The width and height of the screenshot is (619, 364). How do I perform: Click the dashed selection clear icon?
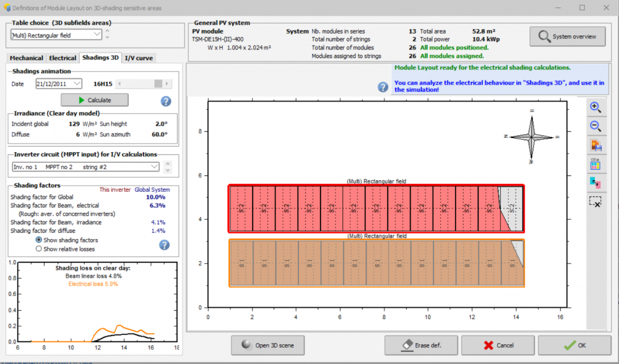tap(595, 201)
